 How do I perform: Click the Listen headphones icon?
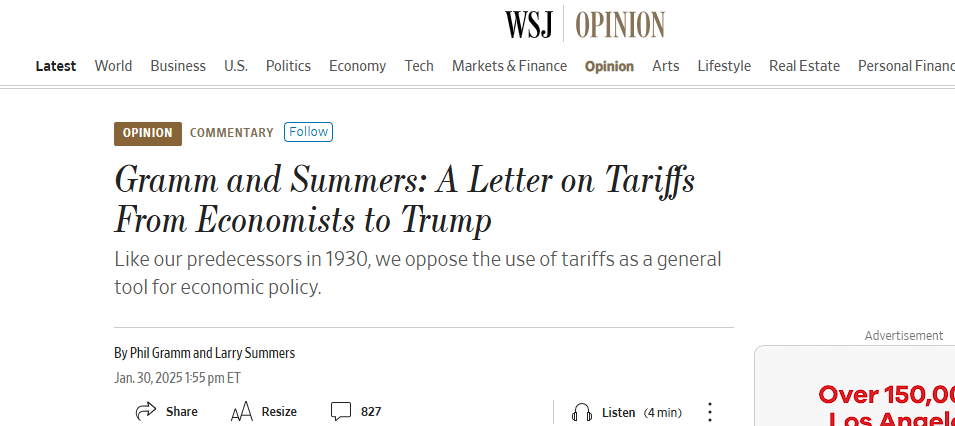[581, 412]
